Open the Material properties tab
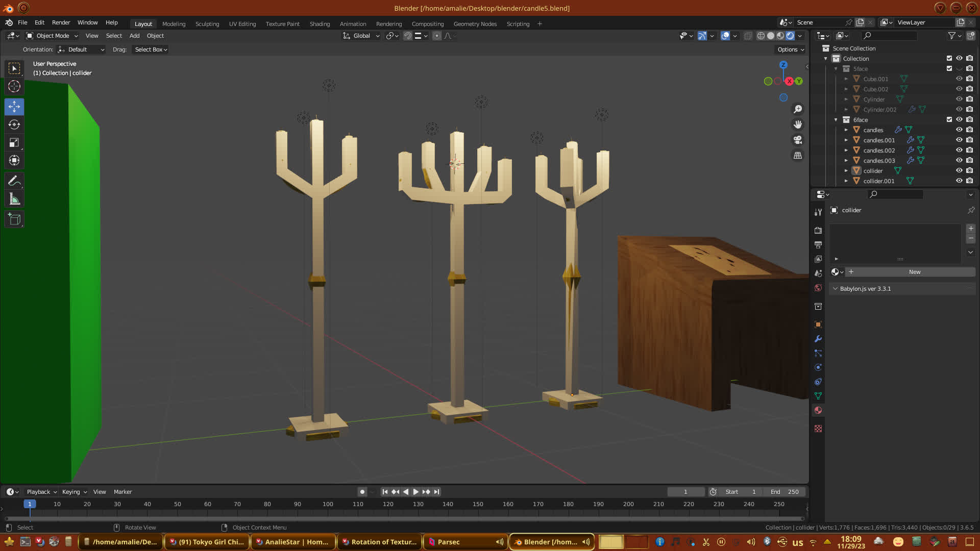 point(818,410)
